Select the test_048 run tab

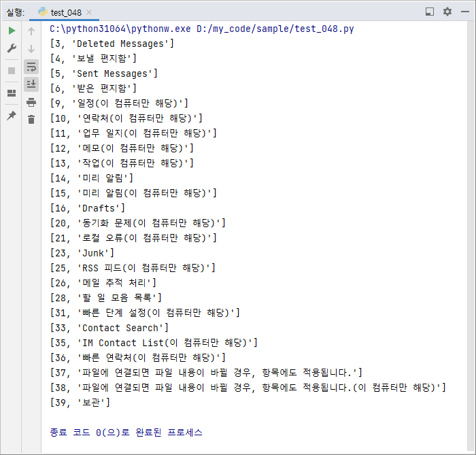65,12
